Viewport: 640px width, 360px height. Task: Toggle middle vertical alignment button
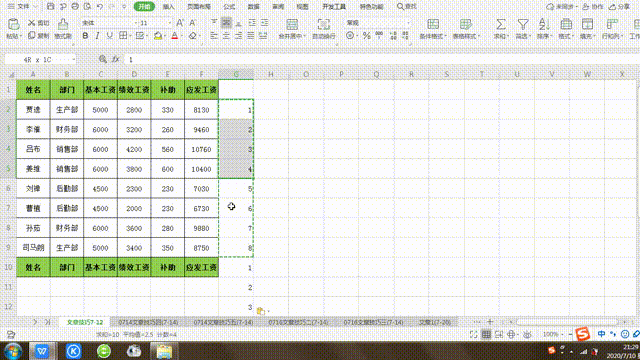click(226, 23)
